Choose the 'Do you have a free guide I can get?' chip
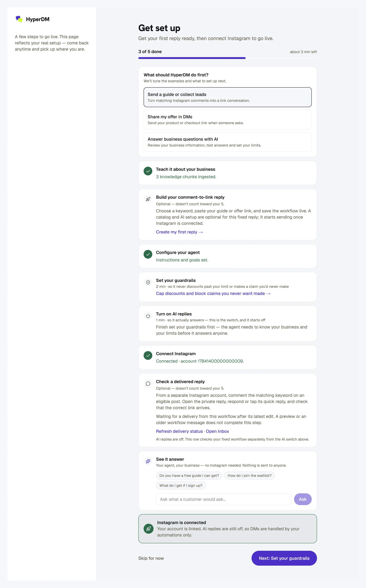Viewport: 366px width, 588px height. (x=189, y=476)
